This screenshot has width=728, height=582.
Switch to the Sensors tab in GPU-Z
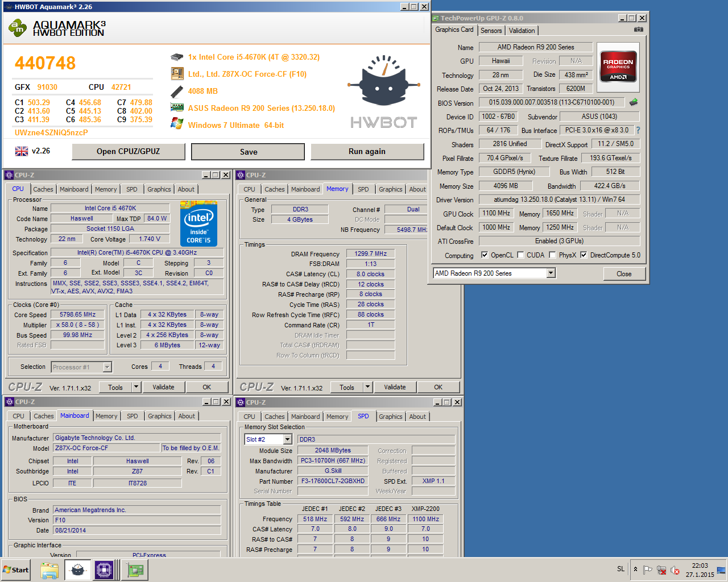click(x=491, y=31)
